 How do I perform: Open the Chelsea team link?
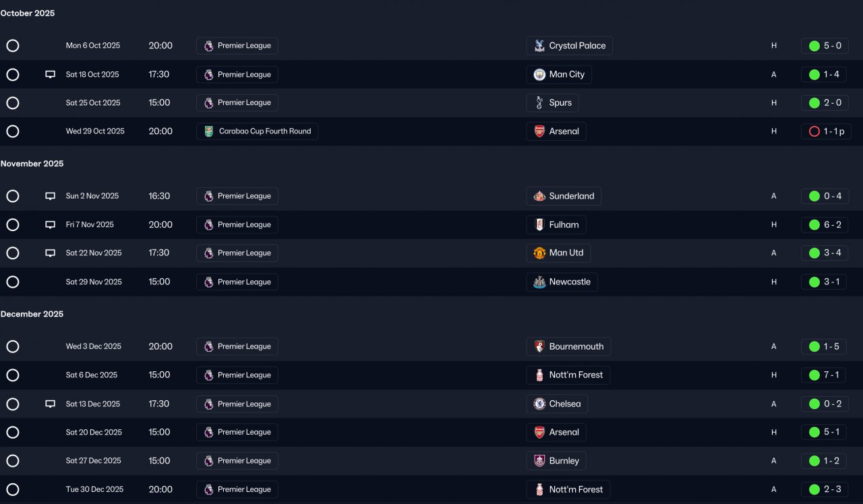pyautogui.click(x=564, y=404)
